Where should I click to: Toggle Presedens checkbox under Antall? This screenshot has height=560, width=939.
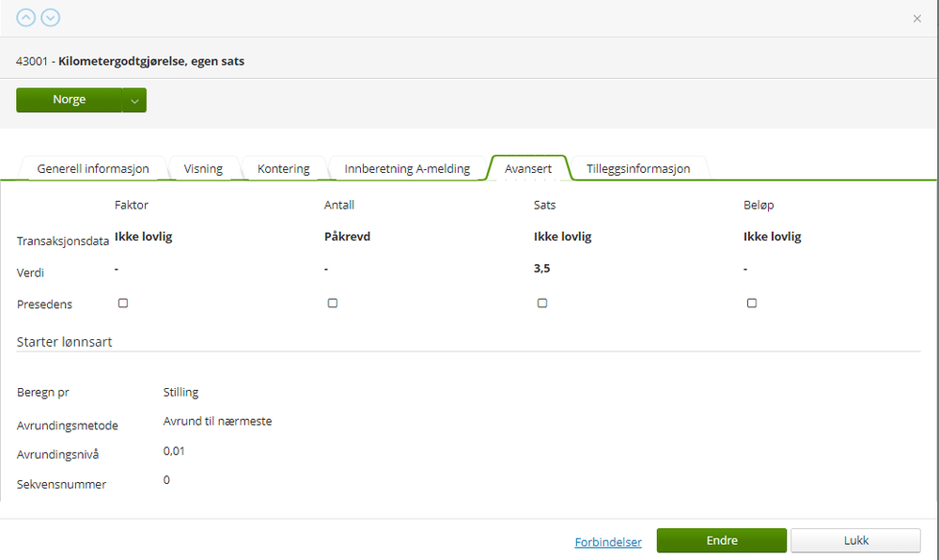click(x=333, y=303)
